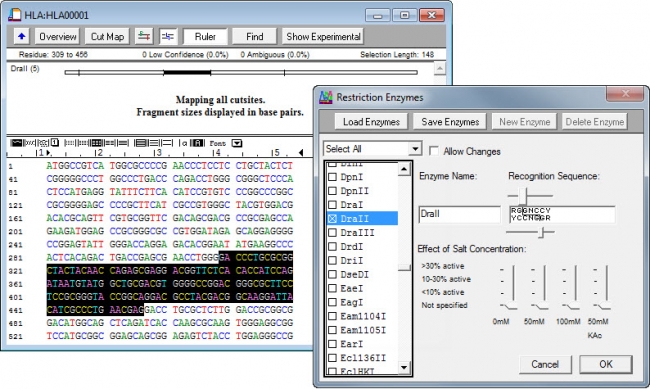
Task: Check the DpnI enzyme box
Action: (x=332, y=177)
